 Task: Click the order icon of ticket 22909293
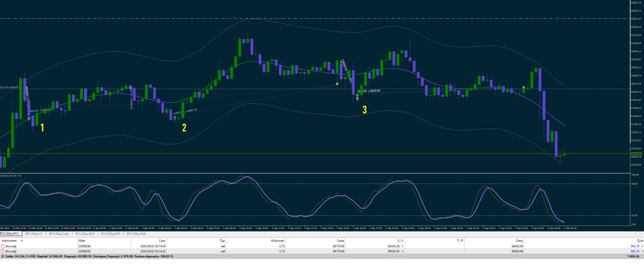point(3,251)
